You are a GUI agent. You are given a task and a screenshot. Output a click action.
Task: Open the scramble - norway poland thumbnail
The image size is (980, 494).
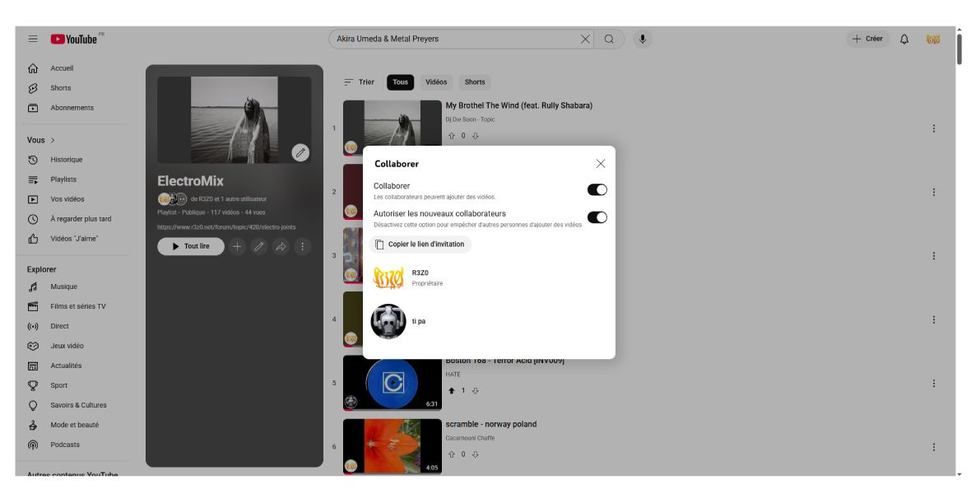[x=392, y=446]
